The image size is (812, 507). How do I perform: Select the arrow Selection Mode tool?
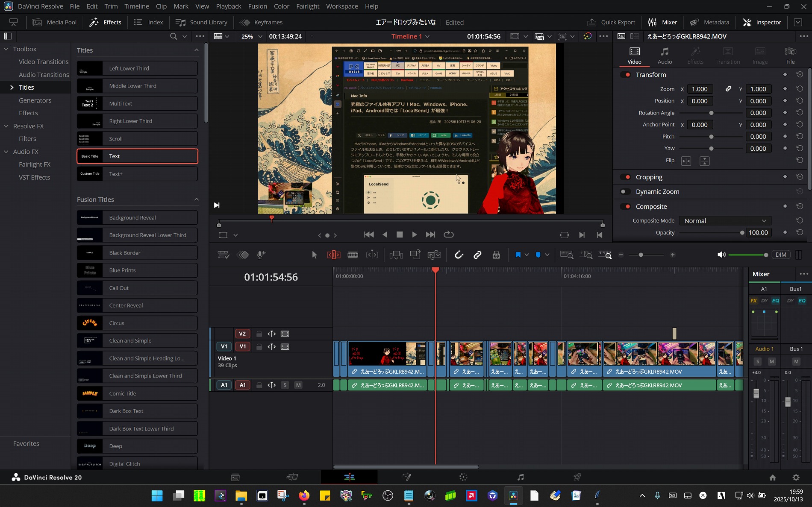[x=315, y=255]
